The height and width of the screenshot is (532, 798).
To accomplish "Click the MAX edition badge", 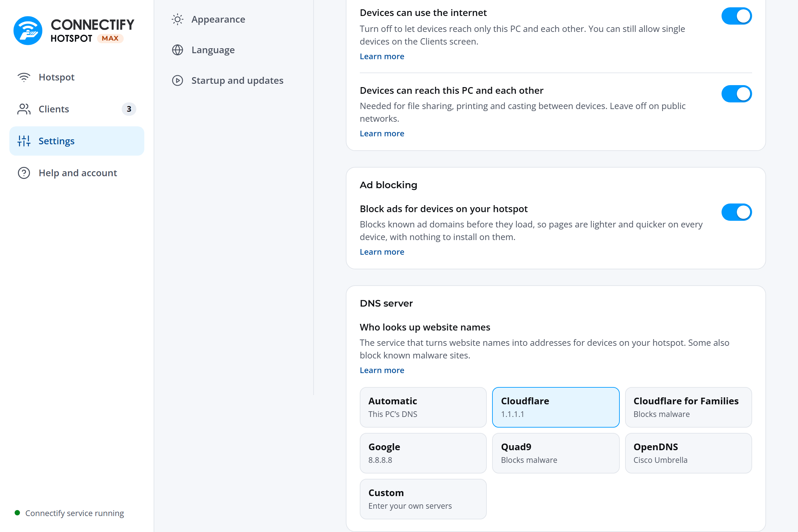I will pyautogui.click(x=110, y=38).
